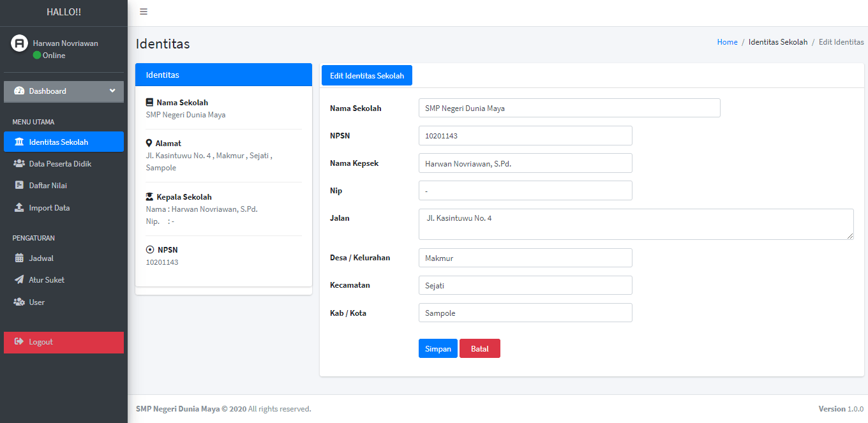
Task: Open the Edit Identitas Sekolah tab
Action: click(367, 75)
